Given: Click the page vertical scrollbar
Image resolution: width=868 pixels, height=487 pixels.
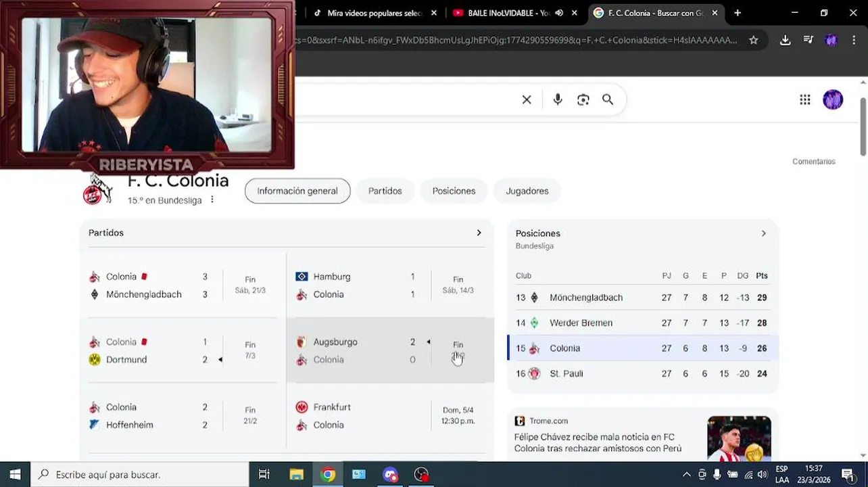Looking at the screenshot, I should tap(863, 126).
